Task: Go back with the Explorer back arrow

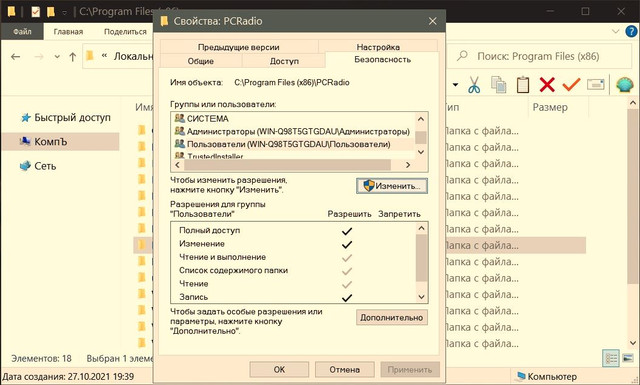Action: (x=16, y=57)
